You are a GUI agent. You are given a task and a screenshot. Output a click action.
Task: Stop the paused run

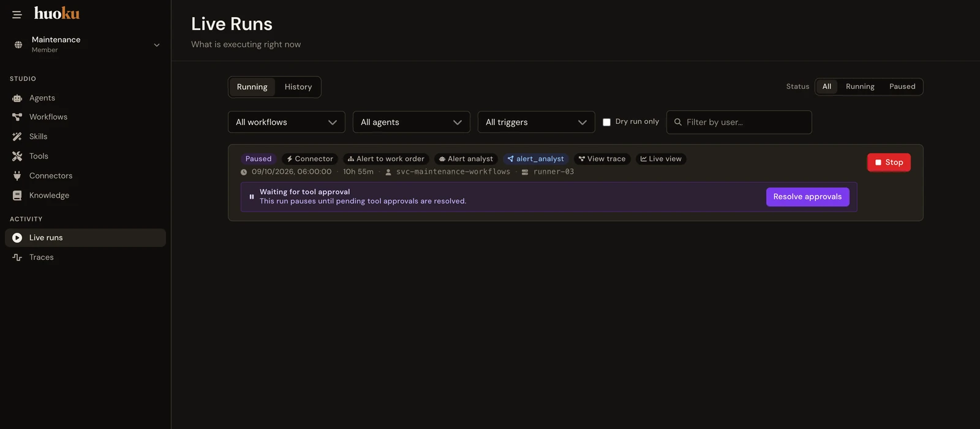pyautogui.click(x=889, y=162)
